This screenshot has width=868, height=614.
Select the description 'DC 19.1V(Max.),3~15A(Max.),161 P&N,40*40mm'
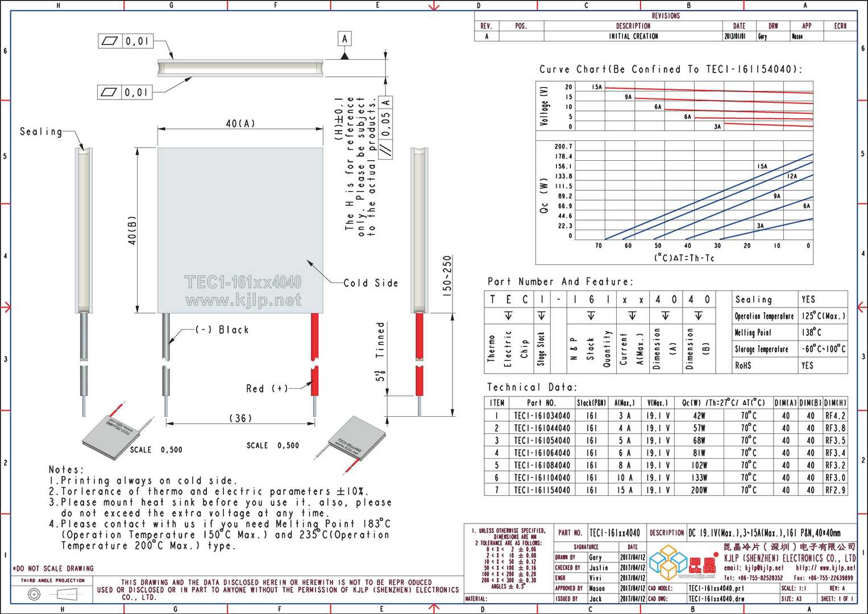tap(765, 533)
